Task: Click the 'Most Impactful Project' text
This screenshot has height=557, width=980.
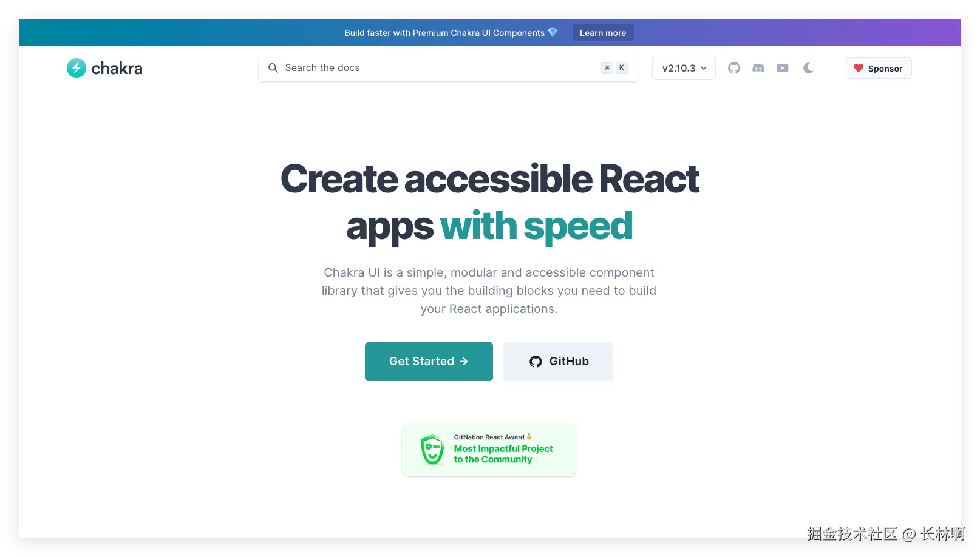Action: [503, 448]
